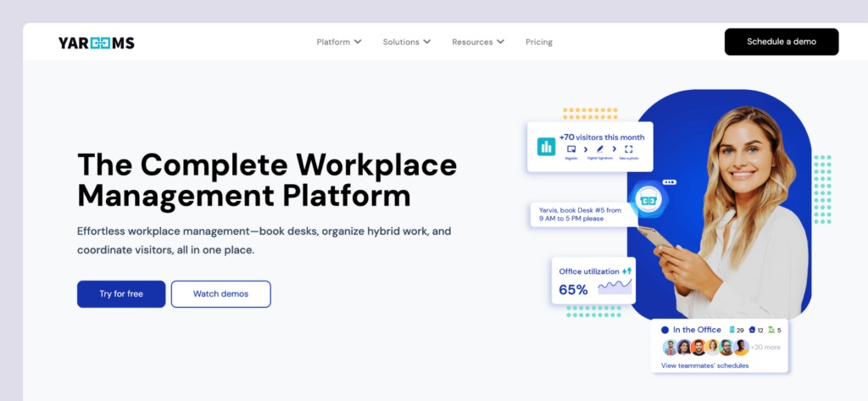Click the office utilization trend graph
Image resolution: width=868 pixels, height=401 pixels.
[x=615, y=288]
